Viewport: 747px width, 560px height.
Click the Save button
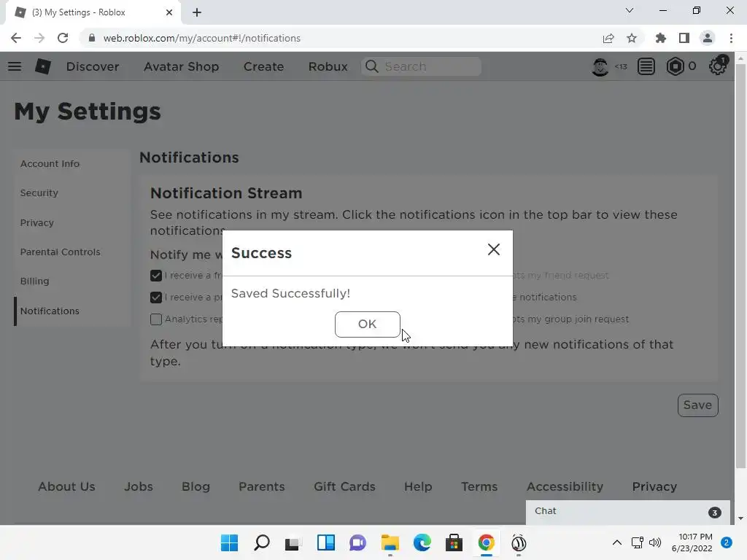click(x=697, y=405)
